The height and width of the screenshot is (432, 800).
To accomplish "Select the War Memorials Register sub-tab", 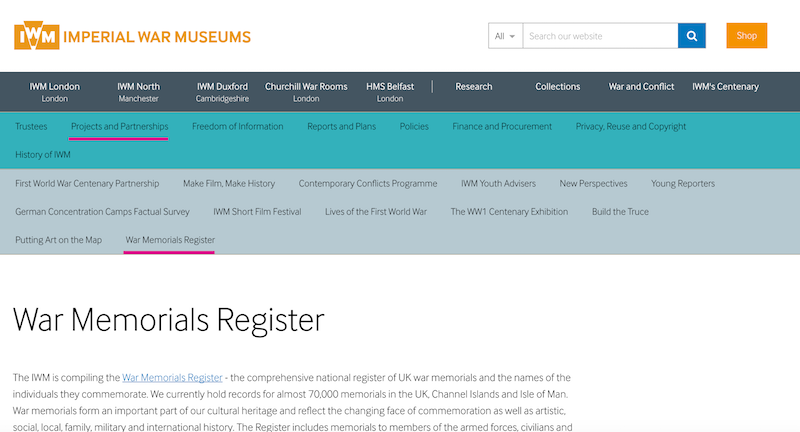I will coord(170,240).
